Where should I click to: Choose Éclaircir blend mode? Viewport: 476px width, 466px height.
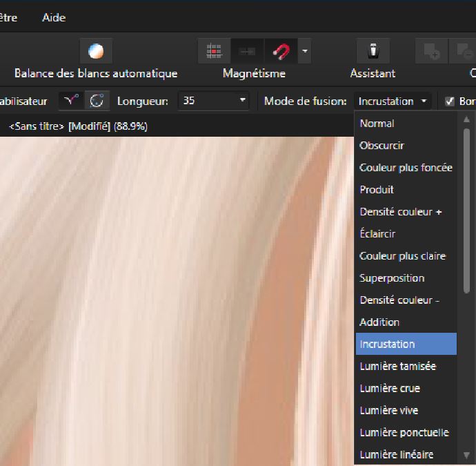tap(406, 234)
